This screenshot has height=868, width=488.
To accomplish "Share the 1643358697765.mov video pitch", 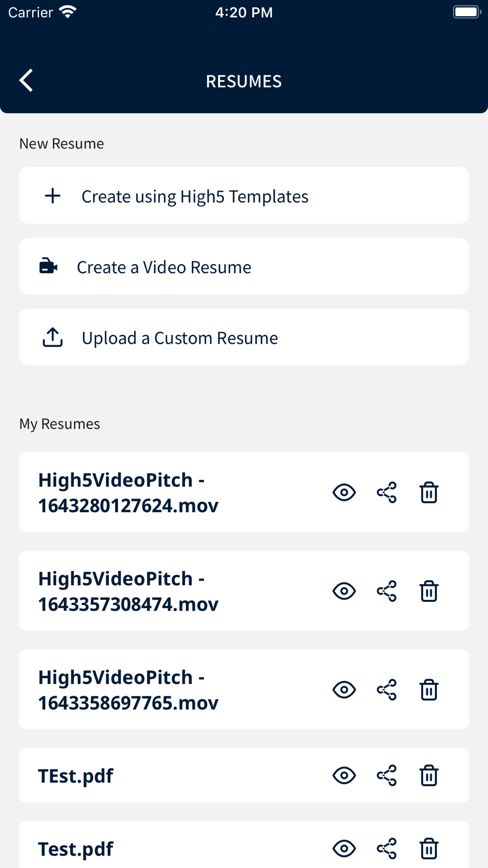I will point(386,690).
